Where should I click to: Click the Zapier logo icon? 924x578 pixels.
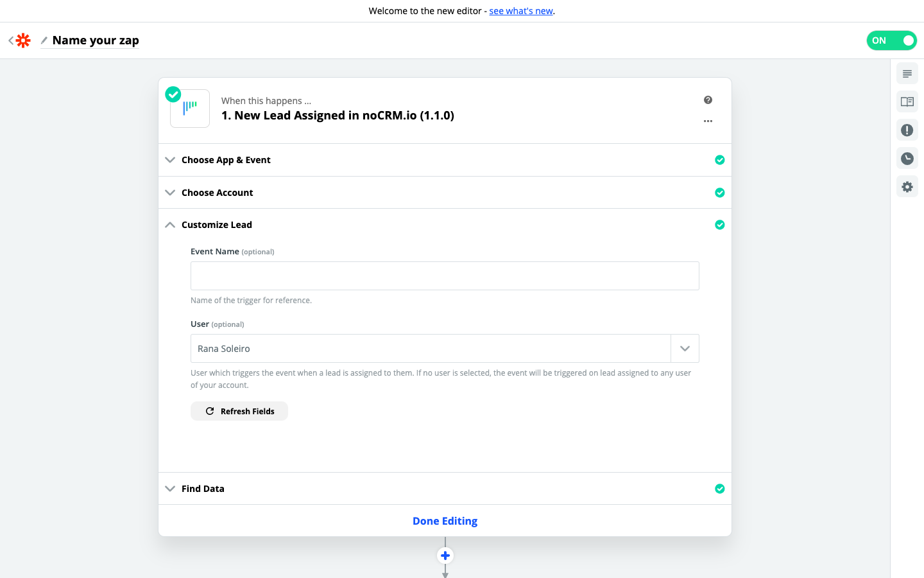(23, 40)
